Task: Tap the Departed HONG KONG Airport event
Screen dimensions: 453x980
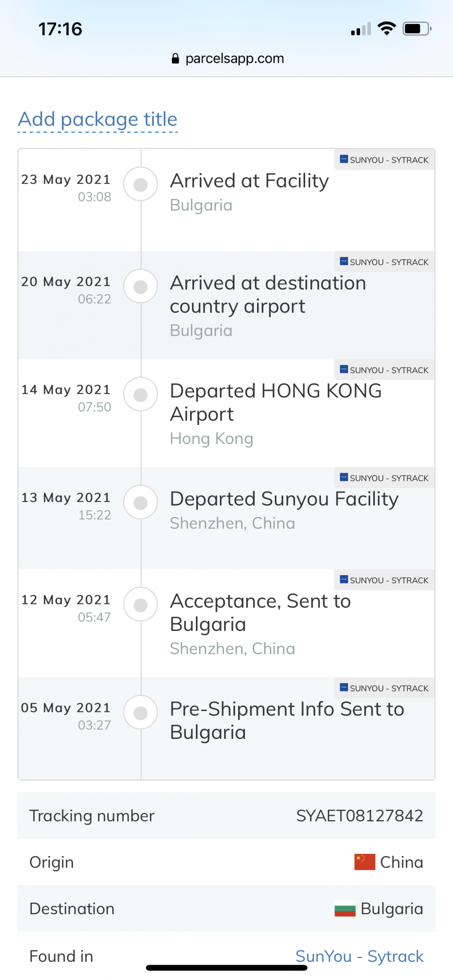Action: 275,402
